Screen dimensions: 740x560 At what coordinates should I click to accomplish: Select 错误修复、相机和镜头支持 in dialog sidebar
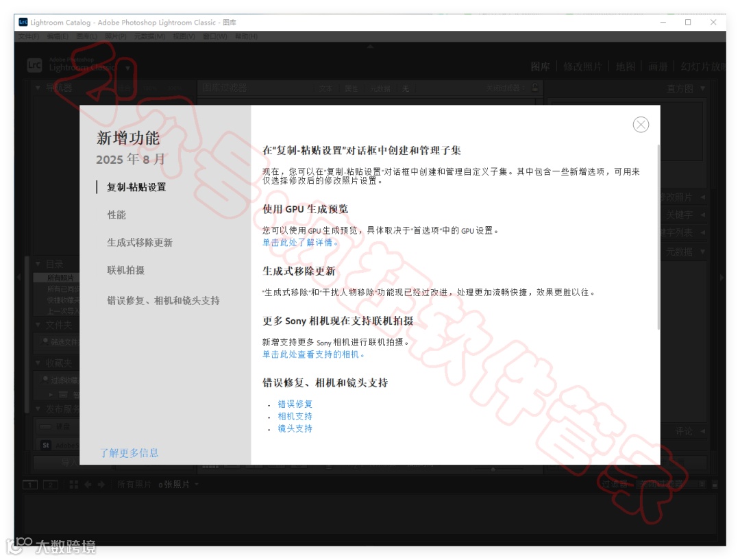pos(163,300)
